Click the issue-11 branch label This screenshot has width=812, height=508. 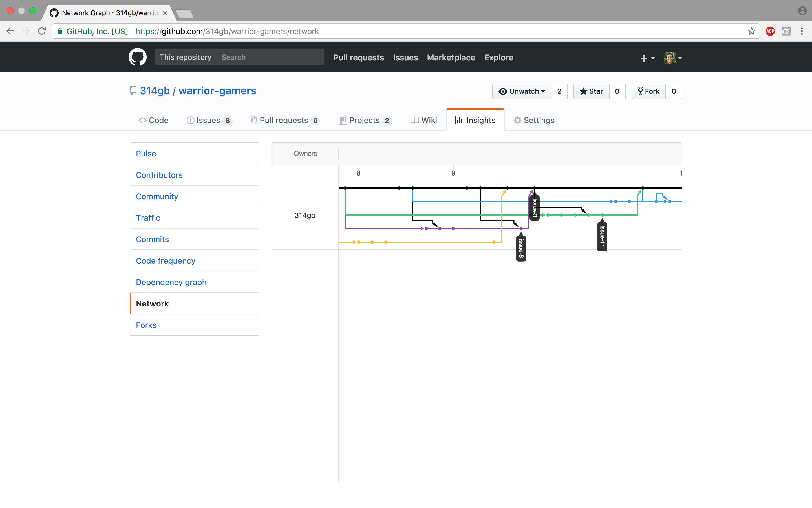tap(602, 237)
